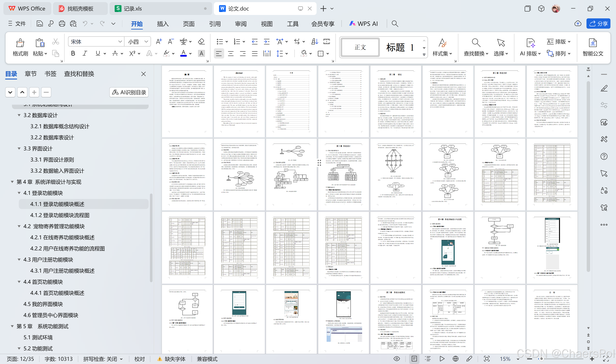Image resolution: width=616 pixels, height=364 pixels.
Task: Click the Smart Official Document (智能公文) icon
Action: point(593,43)
